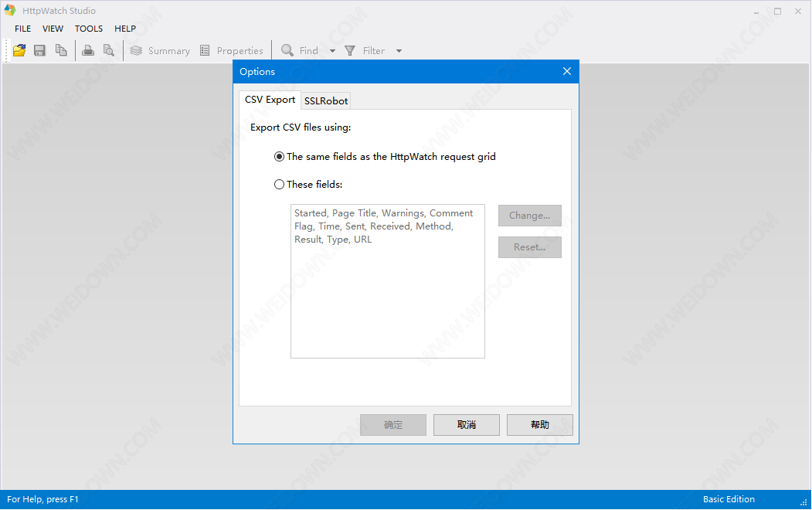Click the Open file folder icon
This screenshot has height=510, width=812.
19,50
